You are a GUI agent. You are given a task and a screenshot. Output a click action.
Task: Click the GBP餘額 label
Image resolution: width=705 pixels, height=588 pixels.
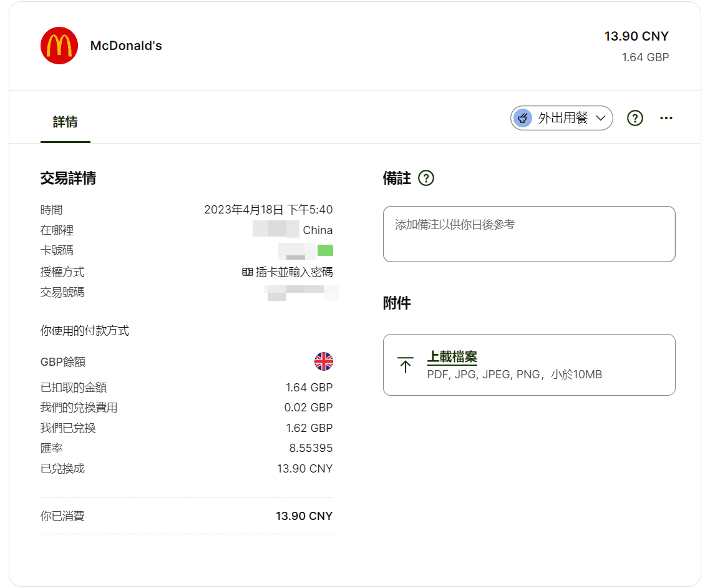63,361
